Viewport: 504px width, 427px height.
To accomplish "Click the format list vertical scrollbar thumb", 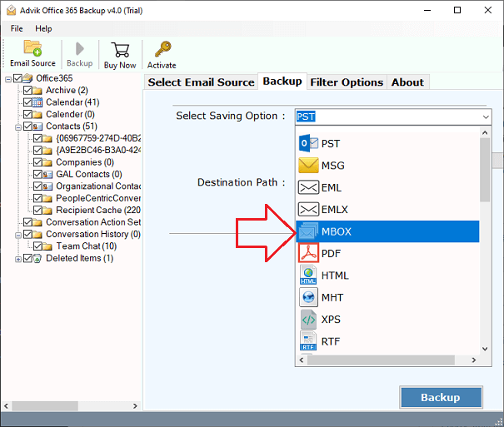I will pyautogui.click(x=485, y=170).
